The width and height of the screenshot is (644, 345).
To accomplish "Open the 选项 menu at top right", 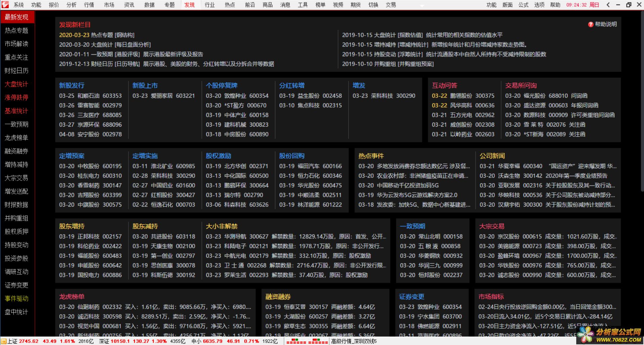I will pos(539,5).
